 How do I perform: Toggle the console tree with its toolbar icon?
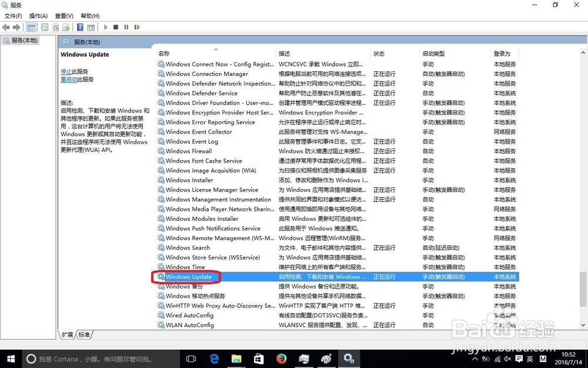31,27
